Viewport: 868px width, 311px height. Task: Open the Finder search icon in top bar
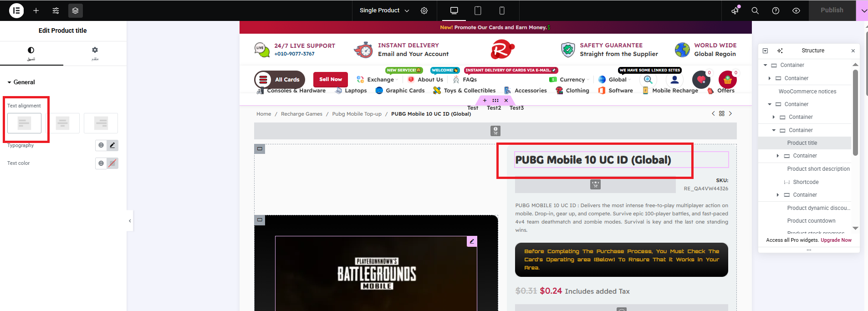click(x=755, y=10)
